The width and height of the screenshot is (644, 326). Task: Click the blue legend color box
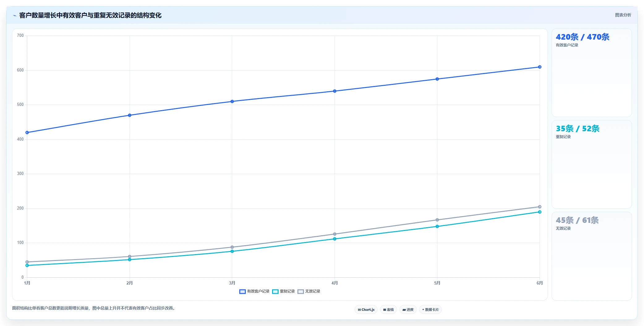click(x=242, y=292)
